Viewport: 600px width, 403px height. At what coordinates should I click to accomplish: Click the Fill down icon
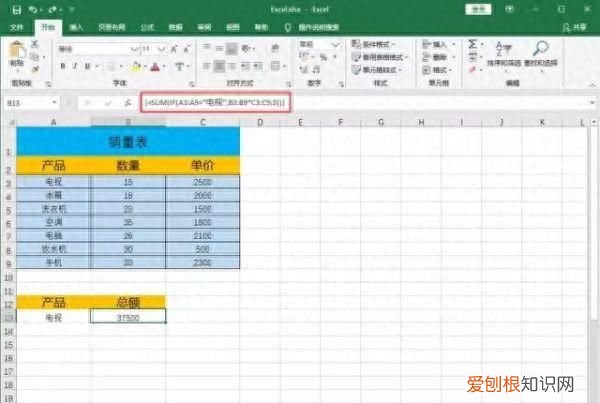473,57
